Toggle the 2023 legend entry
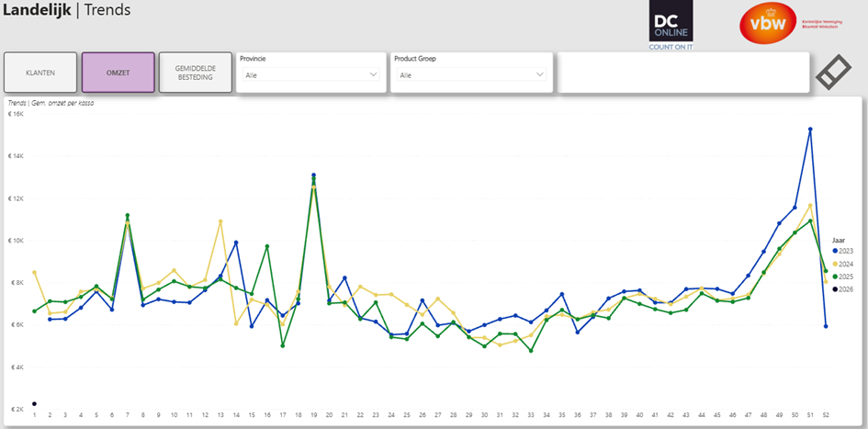The width and height of the screenshot is (868, 429). pos(840,250)
